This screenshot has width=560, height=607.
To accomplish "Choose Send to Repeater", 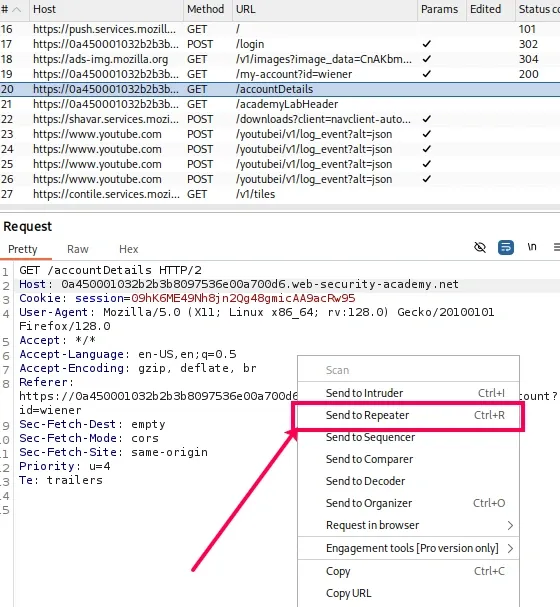I will pos(408,415).
